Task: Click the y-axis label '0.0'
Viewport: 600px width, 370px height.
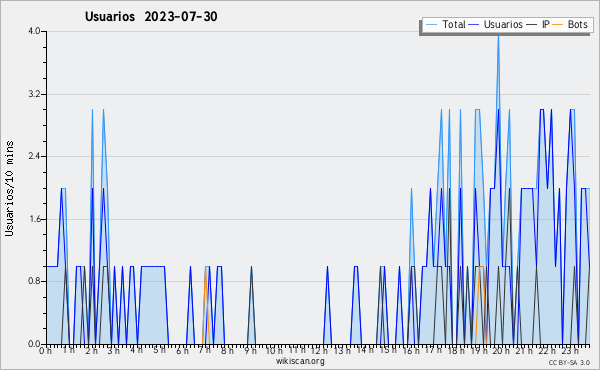Action: tap(34, 344)
